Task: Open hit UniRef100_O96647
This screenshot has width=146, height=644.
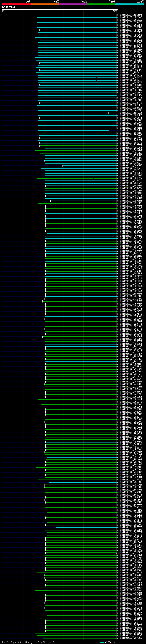Action: coord(131,630)
